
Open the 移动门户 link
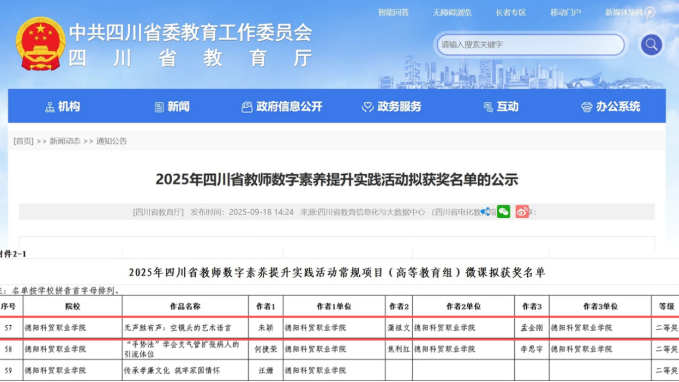click(566, 13)
